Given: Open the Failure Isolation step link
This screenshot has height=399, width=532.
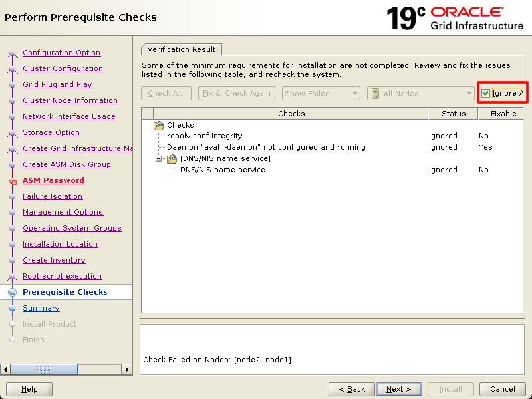Looking at the screenshot, I should 53,196.
